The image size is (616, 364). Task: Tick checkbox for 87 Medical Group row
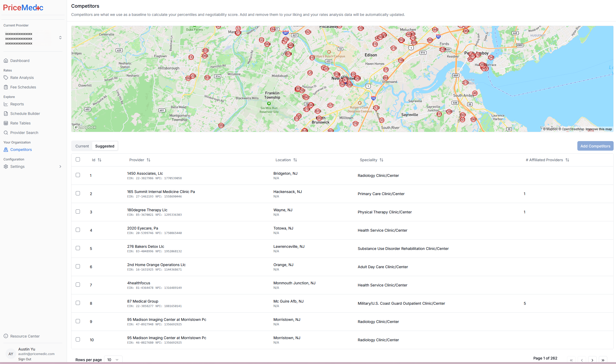[x=78, y=303]
